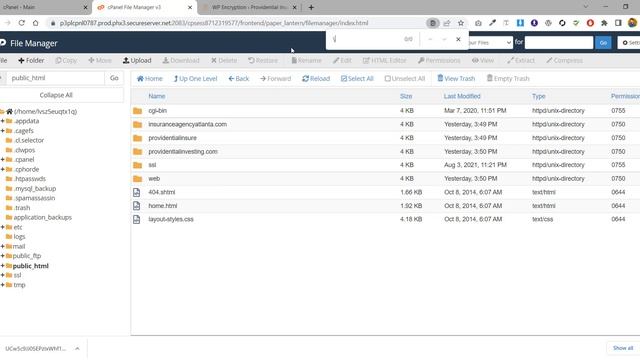
Task: Bookmark this page with star icon
Action: pos(461,23)
